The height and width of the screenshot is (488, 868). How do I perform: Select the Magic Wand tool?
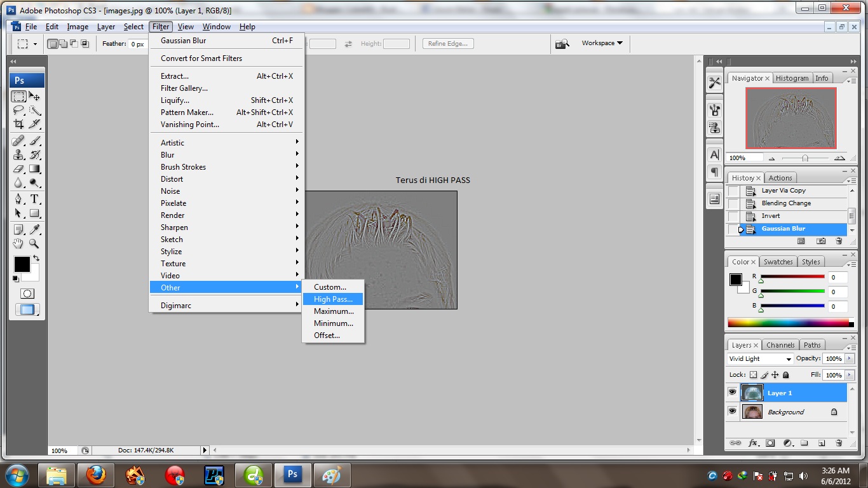[35, 111]
